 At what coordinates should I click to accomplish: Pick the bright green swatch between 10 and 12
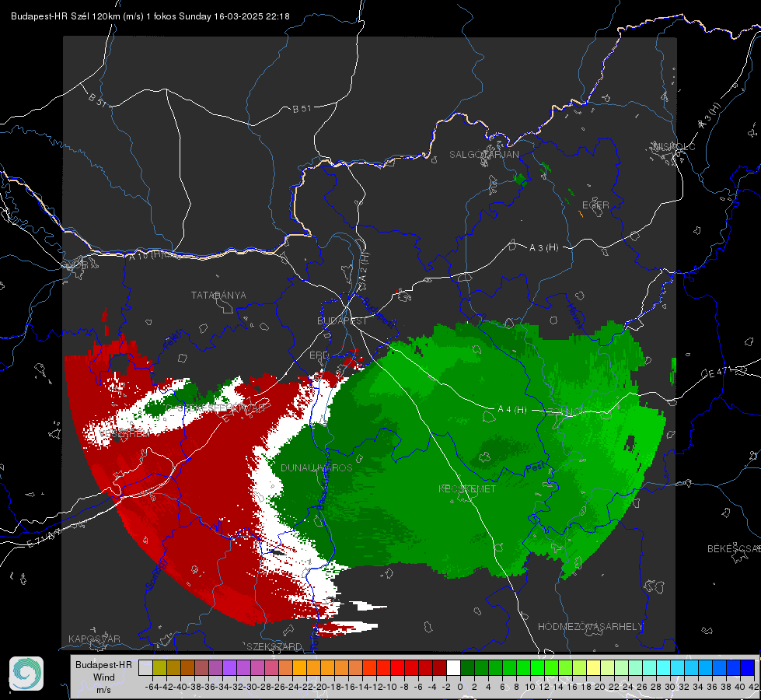[x=537, y=667]
